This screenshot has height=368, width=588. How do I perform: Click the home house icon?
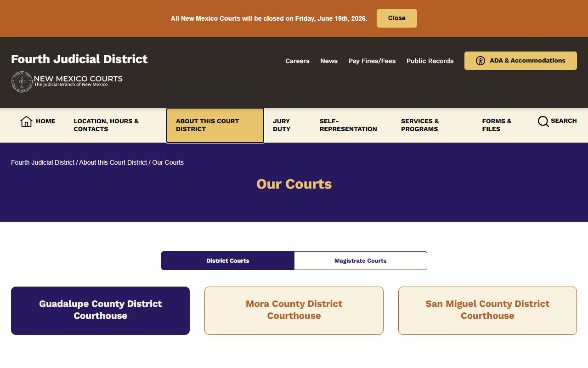tap(26, 121)
